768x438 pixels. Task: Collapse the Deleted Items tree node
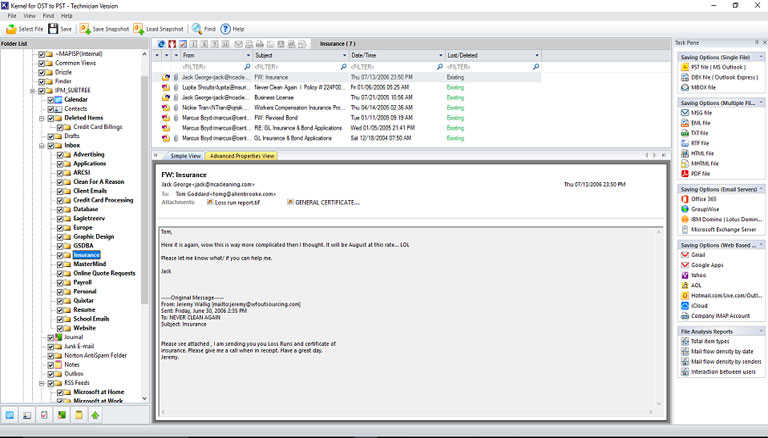point(42,118)
